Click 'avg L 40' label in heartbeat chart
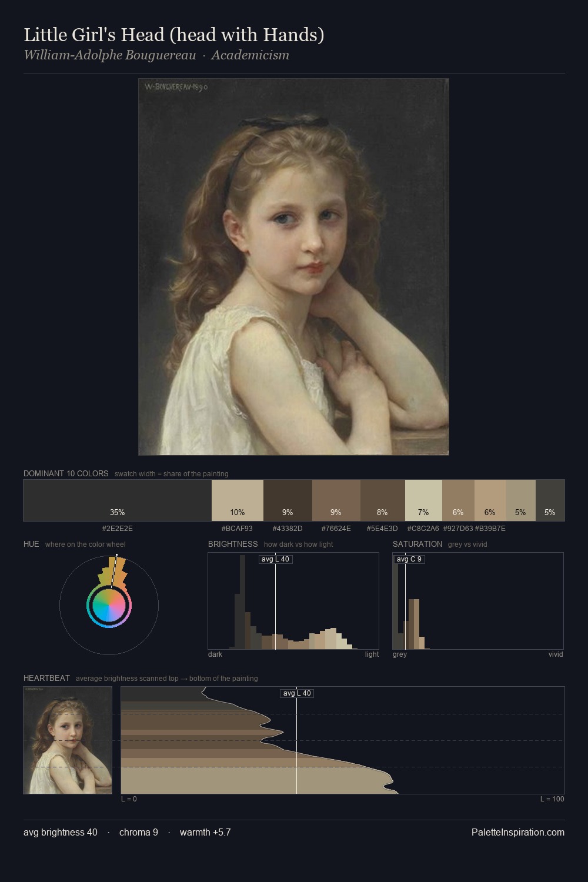588x882 pixels. pos(297,693)
